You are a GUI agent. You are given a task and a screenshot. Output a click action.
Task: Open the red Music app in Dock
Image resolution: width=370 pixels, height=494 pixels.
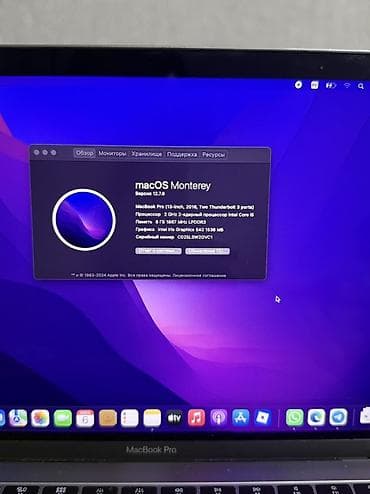click(196, 418)
